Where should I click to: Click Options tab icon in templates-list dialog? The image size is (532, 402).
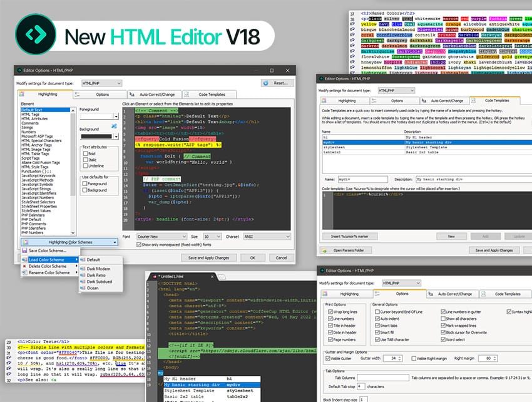point(374,101)
